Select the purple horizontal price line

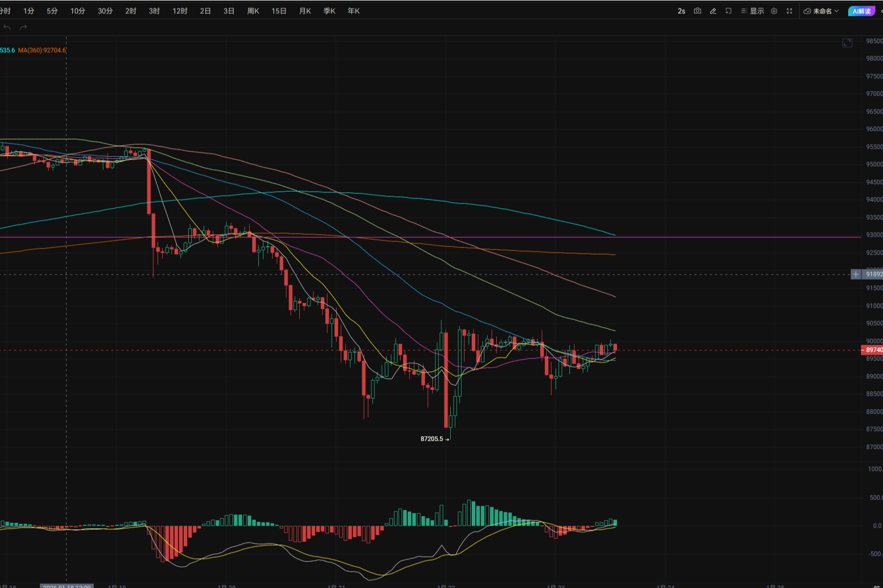[716, 237]
